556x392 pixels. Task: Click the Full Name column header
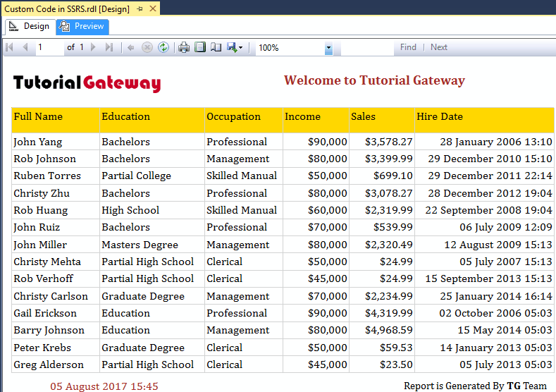point(55,121)
